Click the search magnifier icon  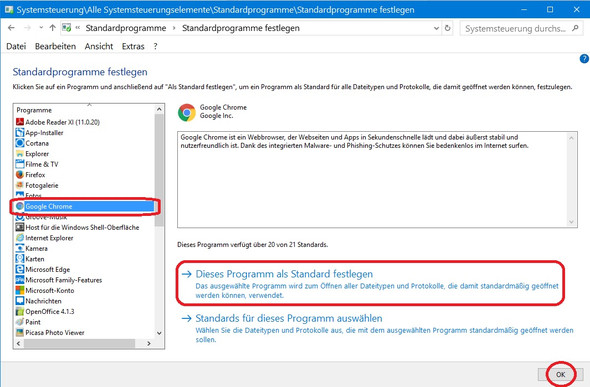click(x=575, y=28)
